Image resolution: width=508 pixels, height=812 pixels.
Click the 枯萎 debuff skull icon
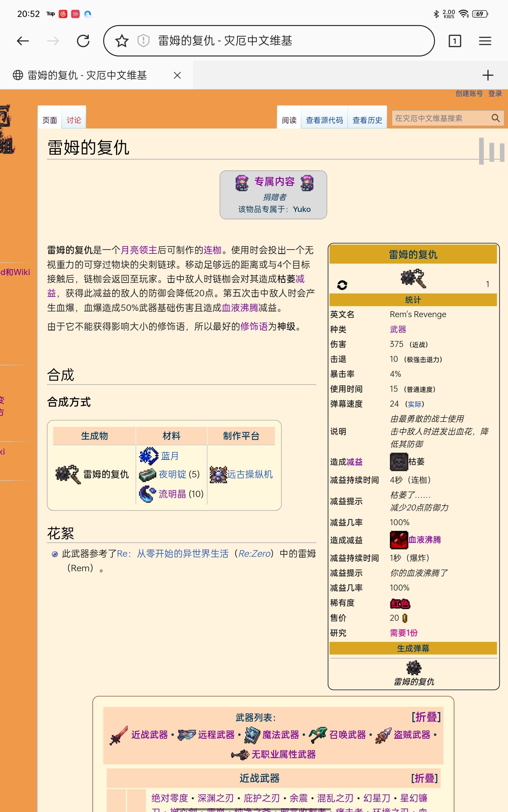click(399, 462)
